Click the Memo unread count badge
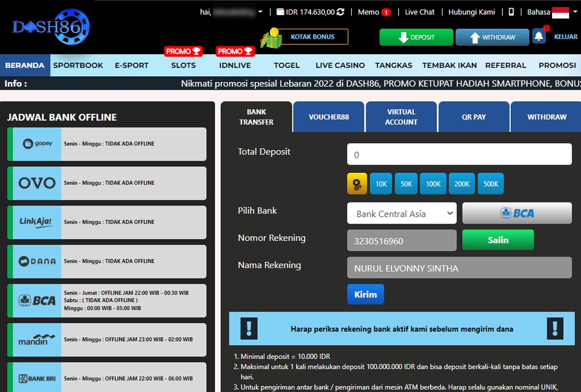The width and height of the screenshot is (581, 392). tap(386, 12)
